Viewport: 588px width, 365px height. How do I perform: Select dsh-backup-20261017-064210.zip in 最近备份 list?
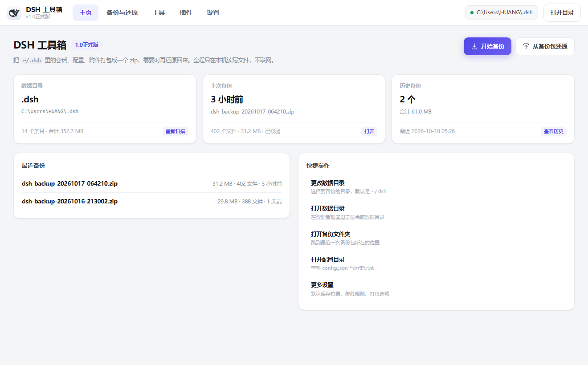[x=152, y=183]
